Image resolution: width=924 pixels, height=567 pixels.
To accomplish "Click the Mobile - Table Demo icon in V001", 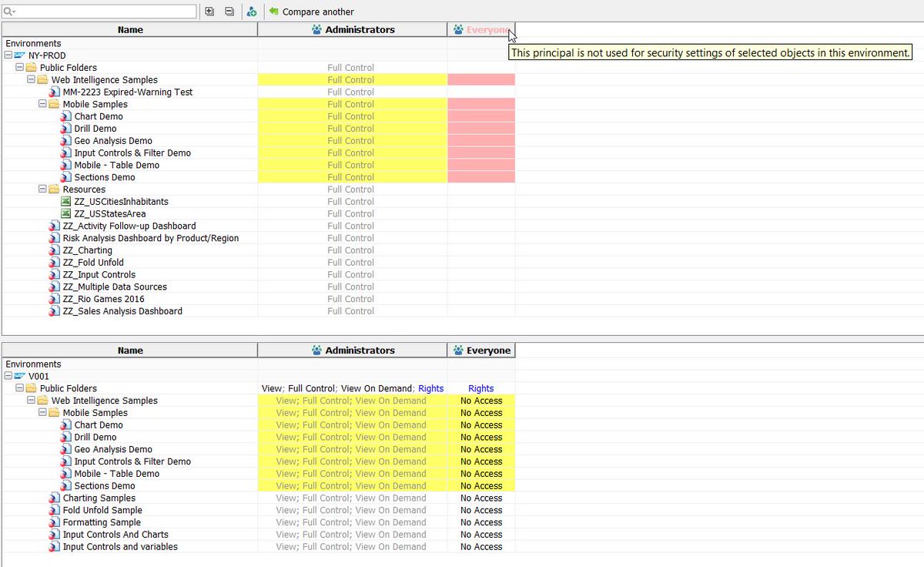I will click(x=66, y=474).
